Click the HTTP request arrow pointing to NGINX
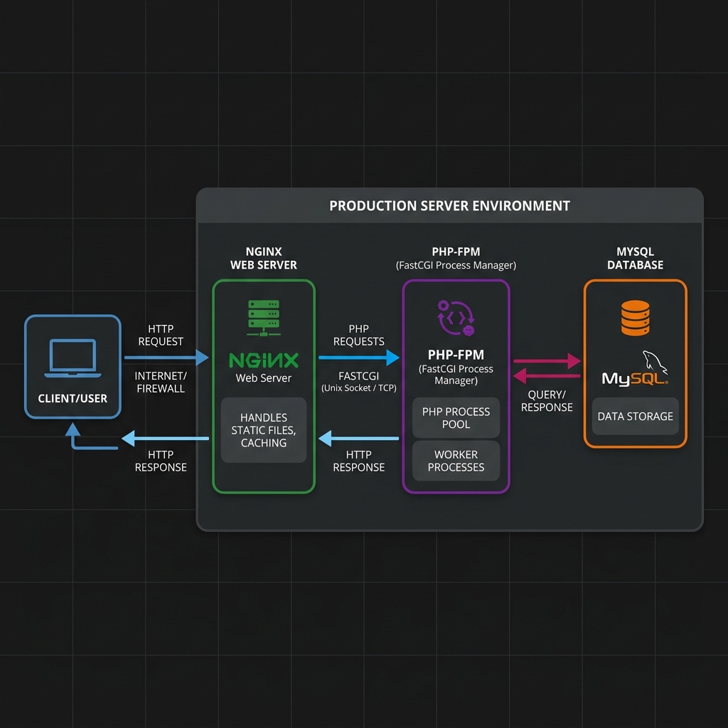The image size is (728, 728). pyautogui.click(x=166, y=358)
